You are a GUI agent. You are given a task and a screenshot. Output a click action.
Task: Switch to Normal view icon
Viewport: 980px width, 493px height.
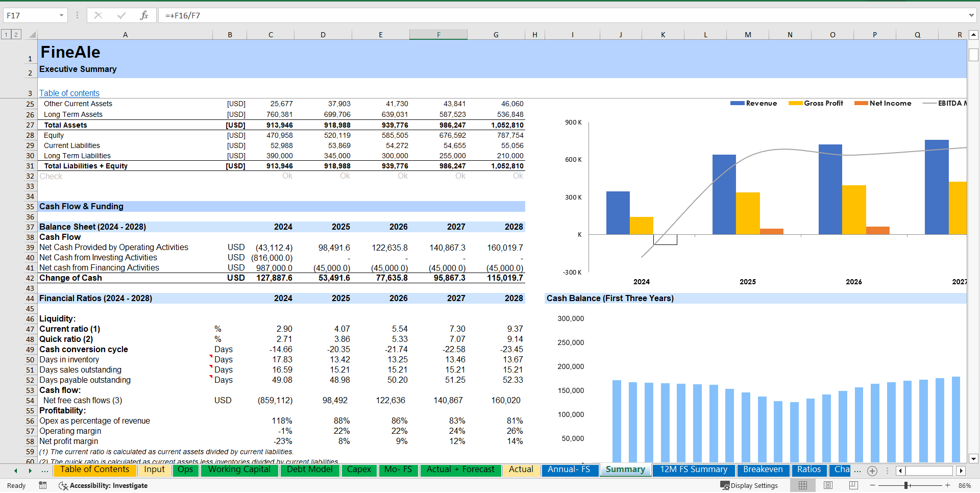(x=803, y=485)
